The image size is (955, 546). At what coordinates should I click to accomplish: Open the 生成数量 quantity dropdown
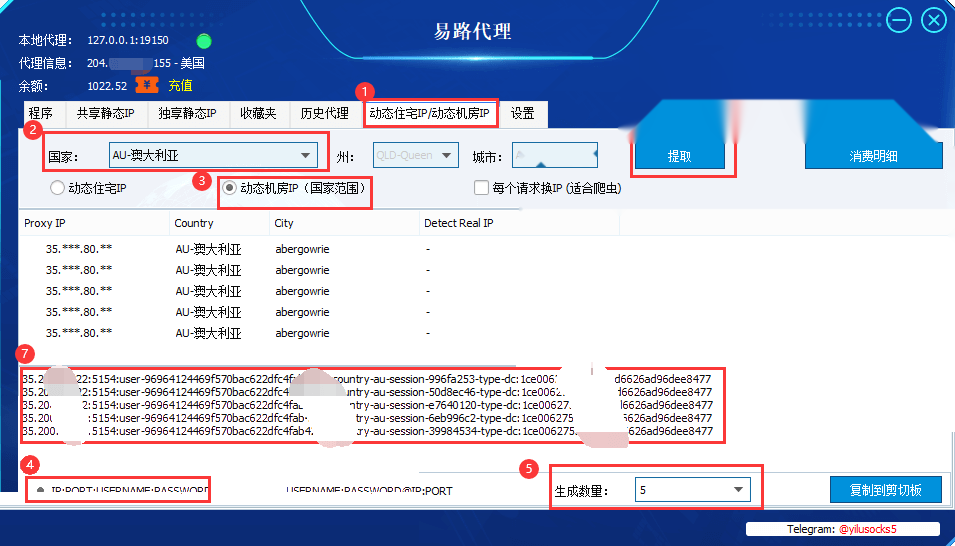692,489
